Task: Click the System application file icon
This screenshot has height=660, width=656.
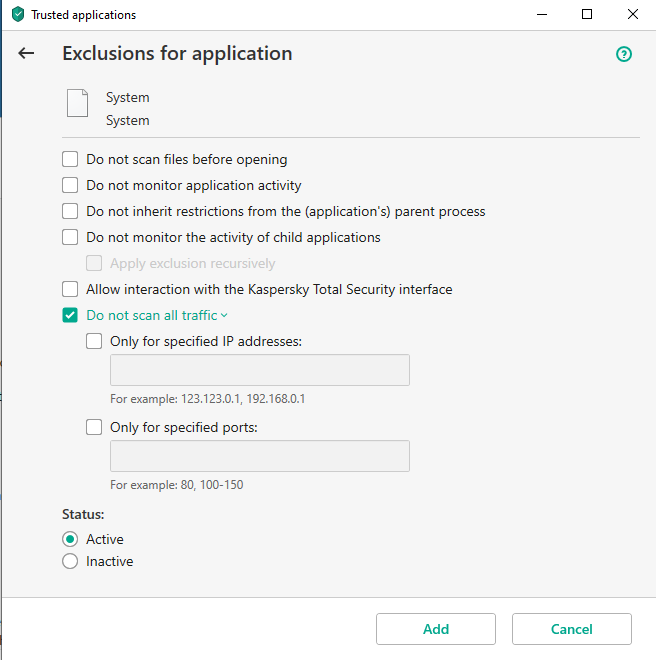Action: click(x=77, y=103)
